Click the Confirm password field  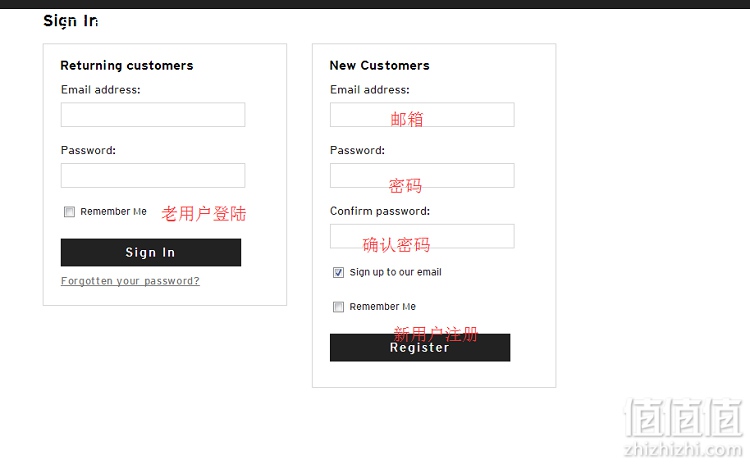point(422,236)
